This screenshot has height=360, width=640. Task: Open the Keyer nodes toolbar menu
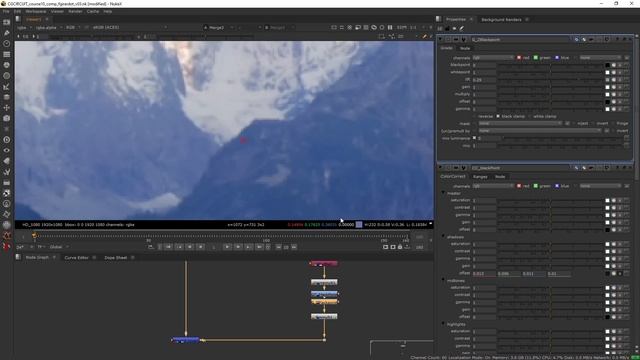coord(7,87)
